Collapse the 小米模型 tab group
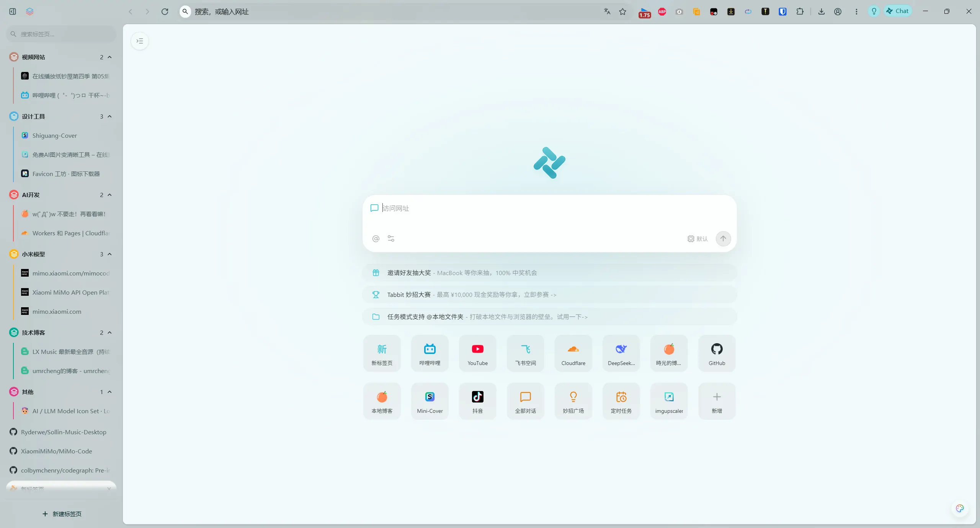The width and height of the screenshot is (980, 528). click(110, 254)
